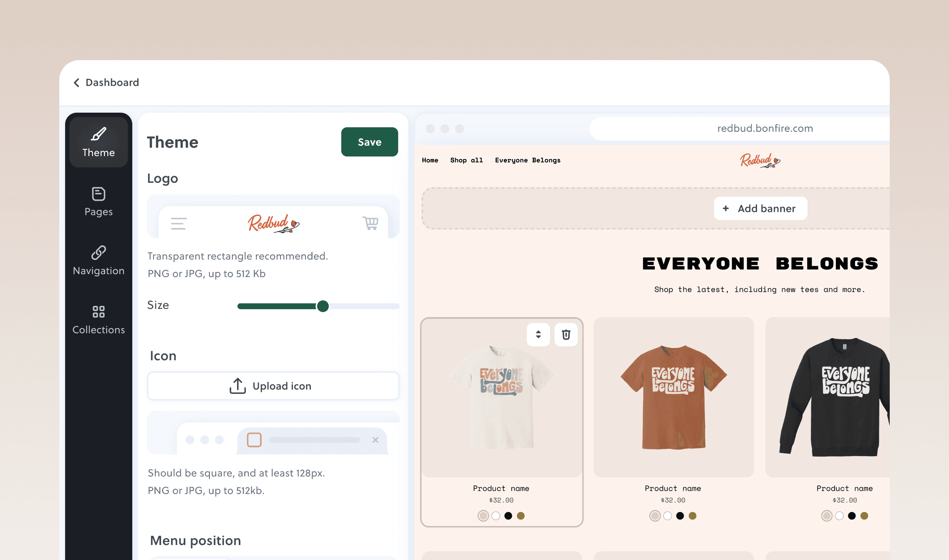Click Product name under the white tee
949x560 pixels.
pos(501,488)
